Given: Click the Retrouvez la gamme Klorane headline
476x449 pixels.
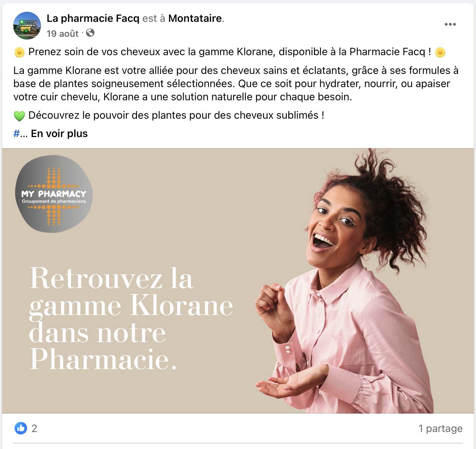Looking at the screenshot, I should coord(131,319).
